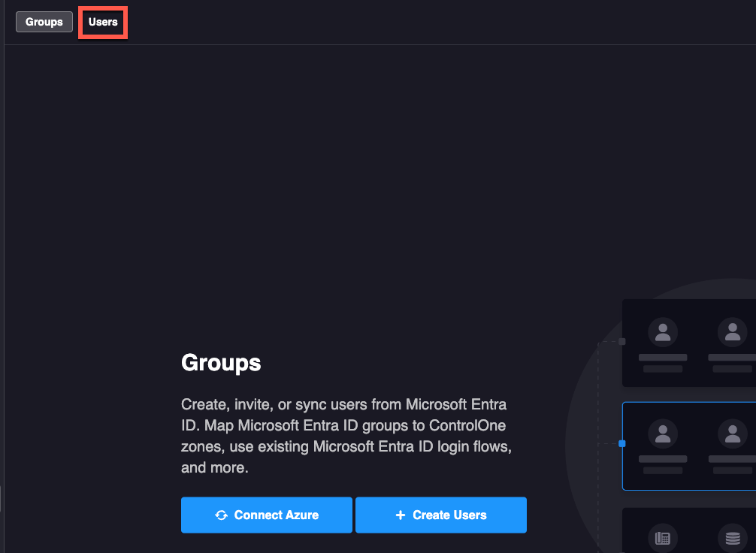Click the Create Users button

pos(441,515)
